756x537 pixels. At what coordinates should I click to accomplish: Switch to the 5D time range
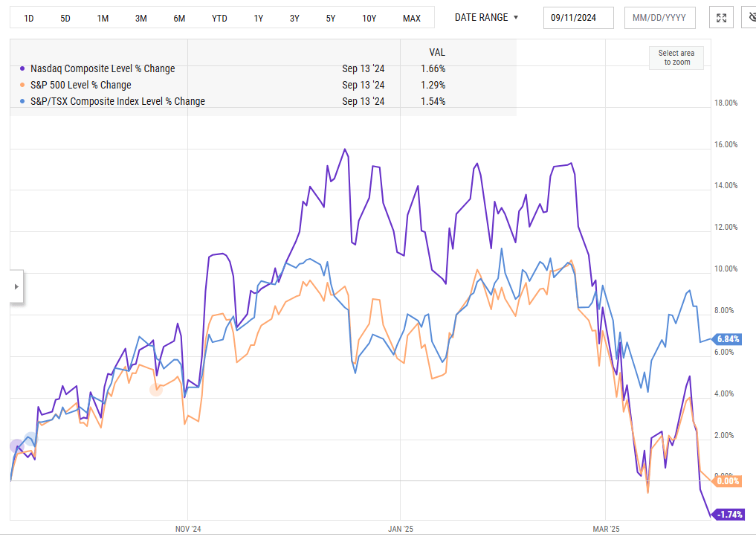(65, 18)
